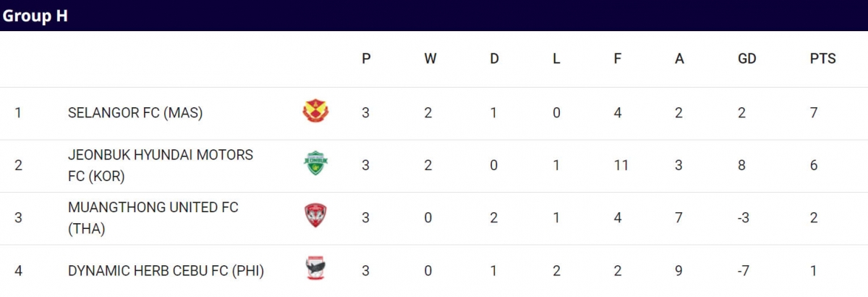Click the Muangthong United red crest
This screenshot has height=297, width=868.
pos(315,217)
